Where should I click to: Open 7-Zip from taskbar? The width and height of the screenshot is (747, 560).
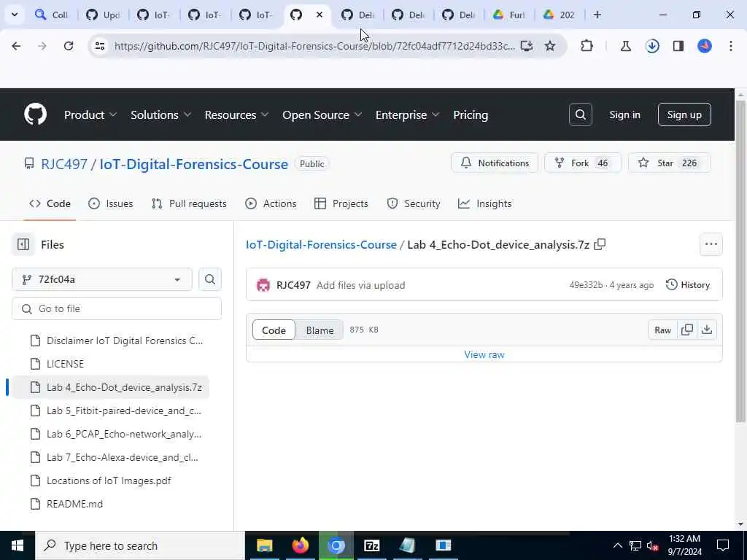tap(371, 545)
